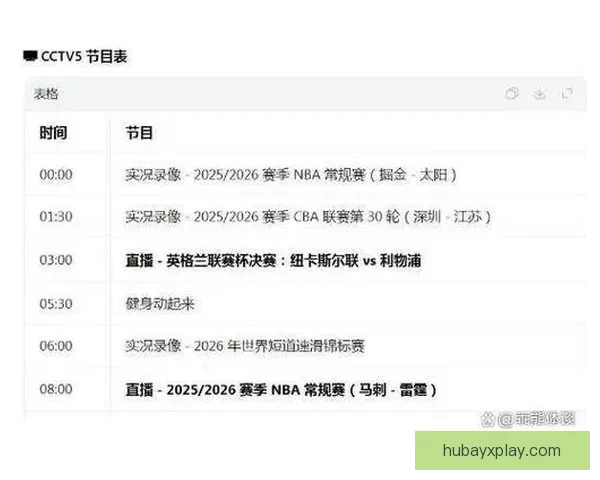Click the 节目 column header
Image resolution: width=600 pixels, height=480 pixels.
coord(139,133)
